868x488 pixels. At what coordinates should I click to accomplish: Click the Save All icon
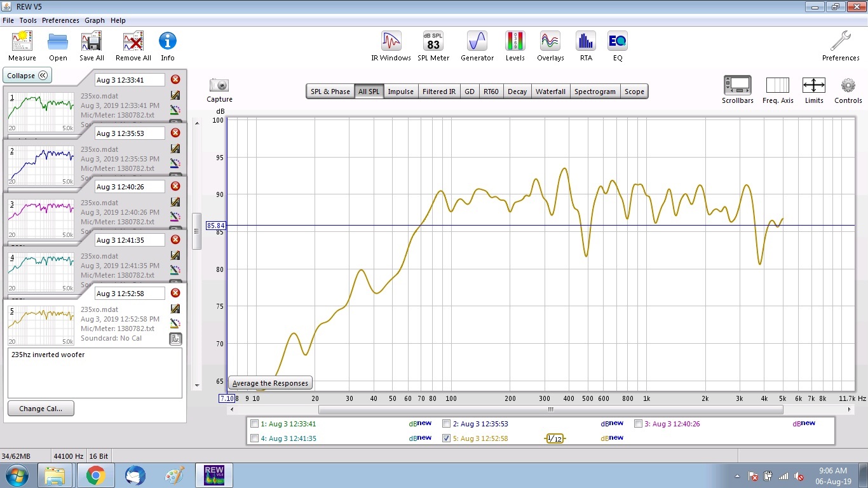(92, 42)
